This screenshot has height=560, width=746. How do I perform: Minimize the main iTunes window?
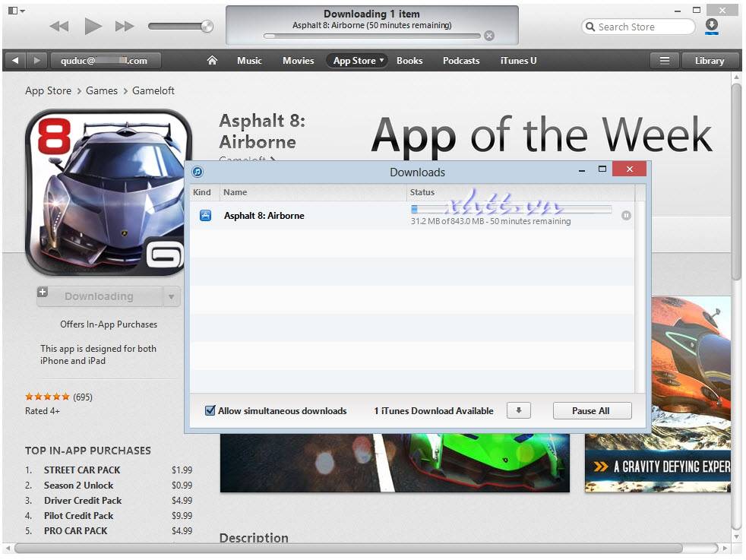pyautogui.click(x=678, y=11)
